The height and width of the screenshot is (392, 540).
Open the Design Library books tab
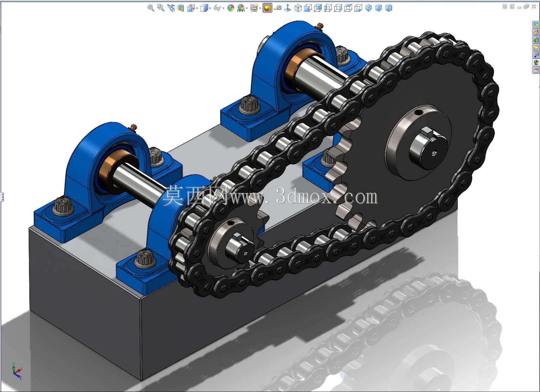[x=536, y=40]
